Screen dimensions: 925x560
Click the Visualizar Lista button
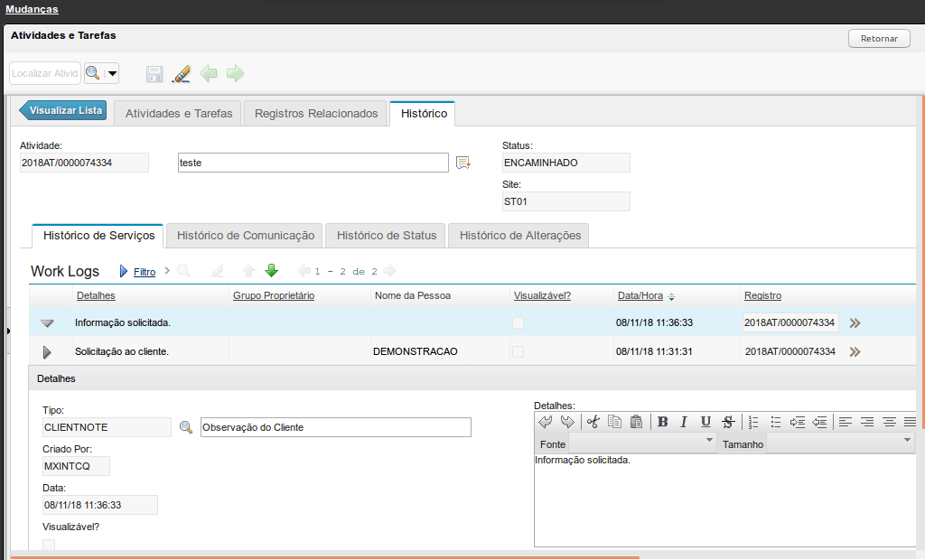[x=62, y=110]
